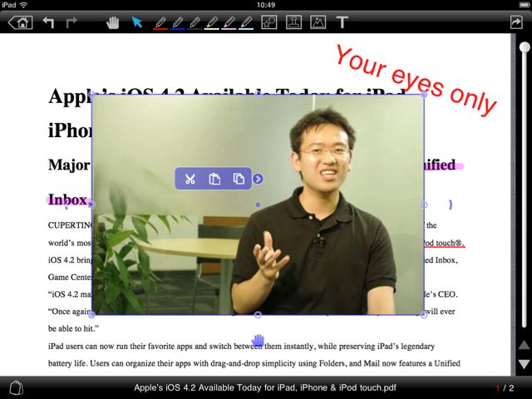Expand more options in edit popup
532x399 pixels.
[258, 179]
